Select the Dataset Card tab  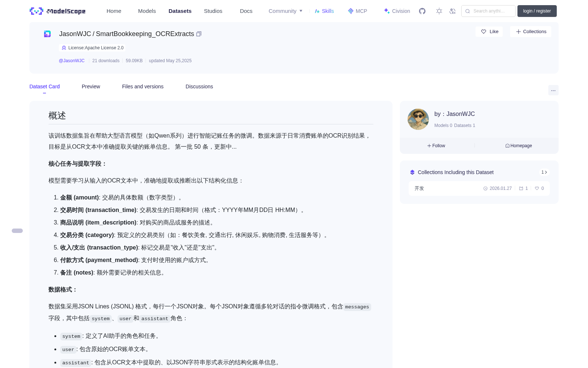(44, 86)
